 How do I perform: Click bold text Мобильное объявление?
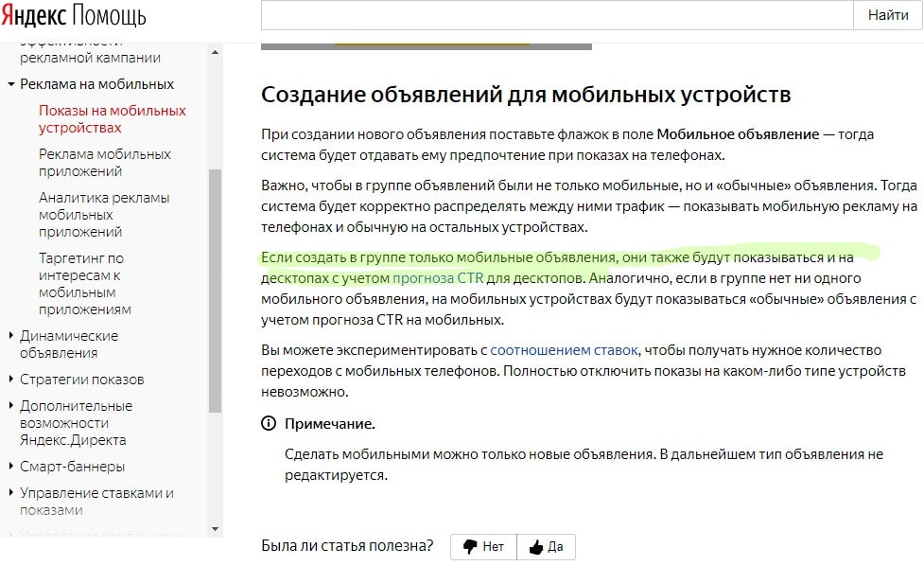click(x=738, y=134)
